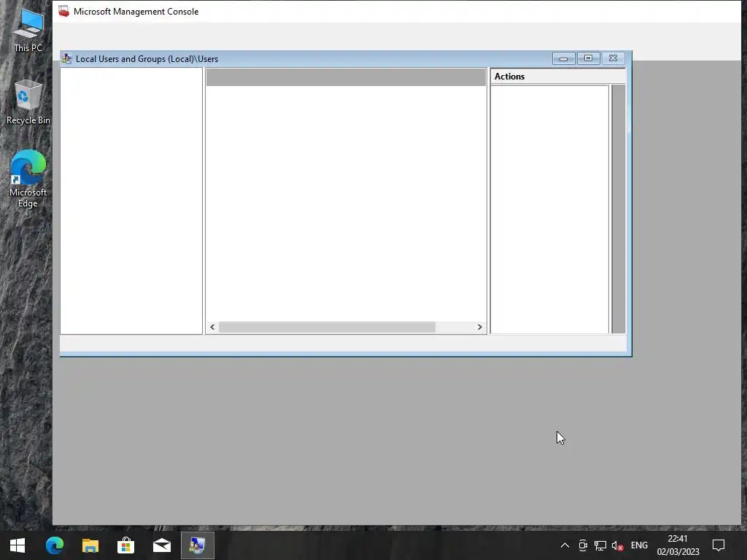Click the horizontal scrollbar thumb

click(x=327, y=327)
